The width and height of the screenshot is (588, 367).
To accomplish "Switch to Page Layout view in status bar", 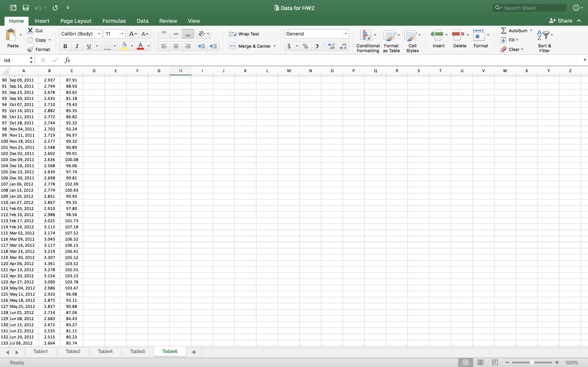I will click(x=480, y=362).
